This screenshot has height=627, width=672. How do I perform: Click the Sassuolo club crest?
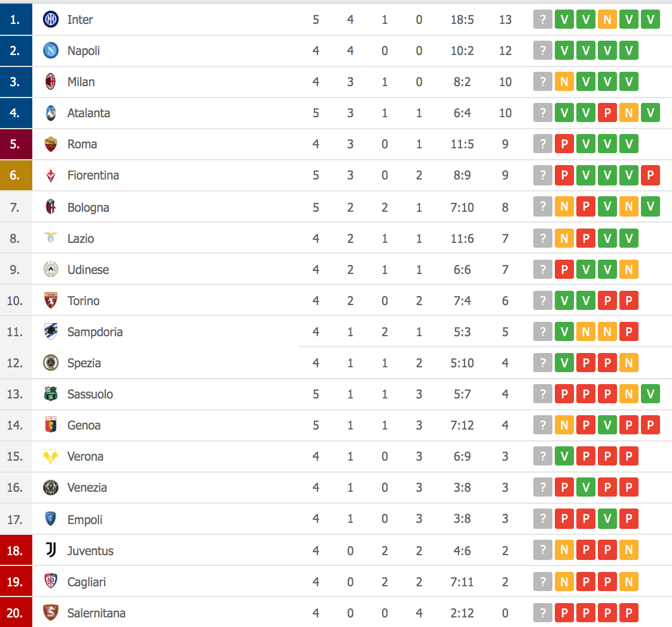pos(51,394)
